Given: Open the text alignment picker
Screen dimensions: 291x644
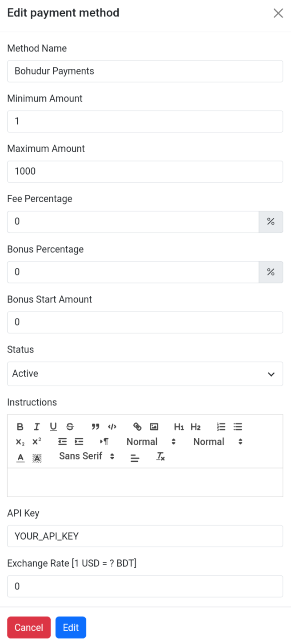Looking at the screenshot, I should pyautogui.click(x=135, y=457).
